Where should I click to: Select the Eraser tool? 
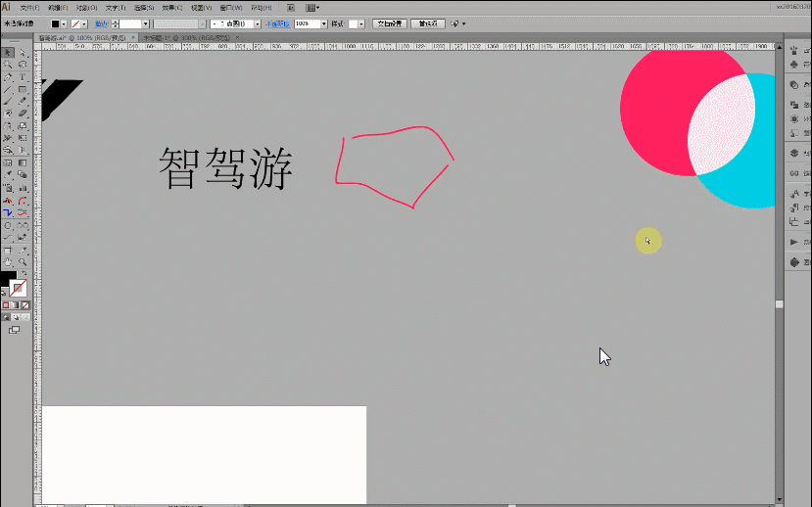(x=23, y=114)
